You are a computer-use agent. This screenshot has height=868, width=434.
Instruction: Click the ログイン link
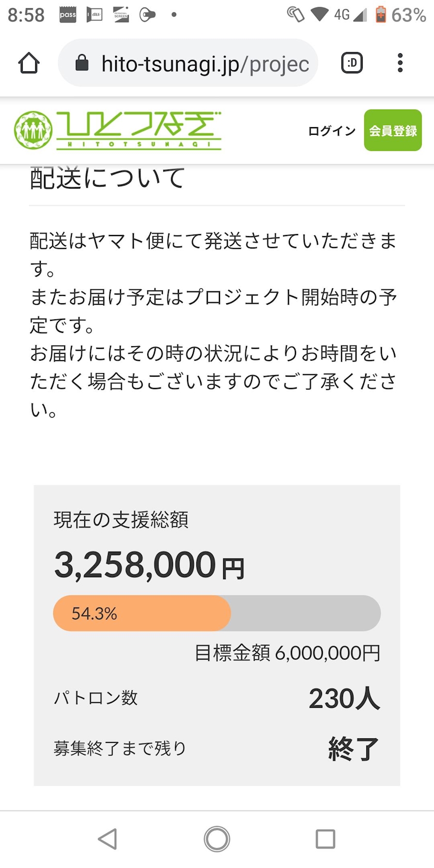coord(332,131)
